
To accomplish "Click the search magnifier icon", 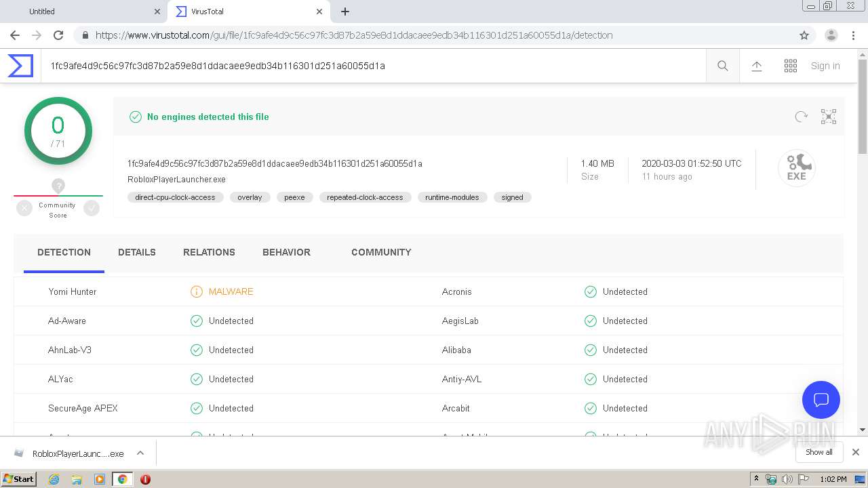I will click(x=723, y=66).
